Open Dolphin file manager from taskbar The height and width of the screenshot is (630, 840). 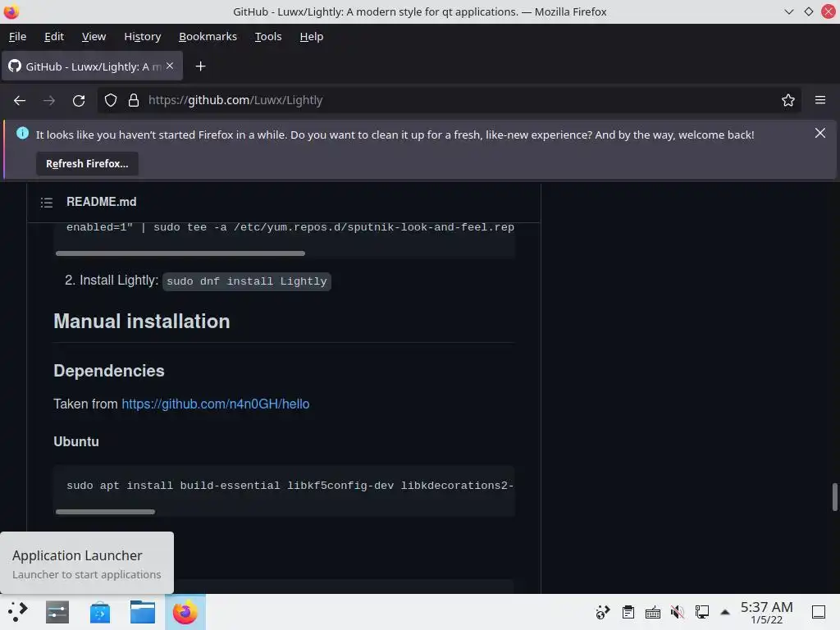[x=143, y=612]
